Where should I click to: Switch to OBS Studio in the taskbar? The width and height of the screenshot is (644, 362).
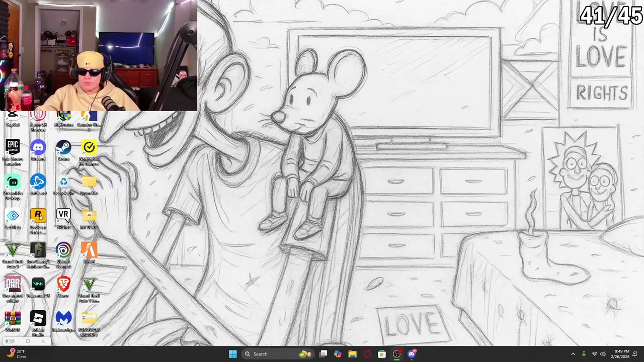397,354
